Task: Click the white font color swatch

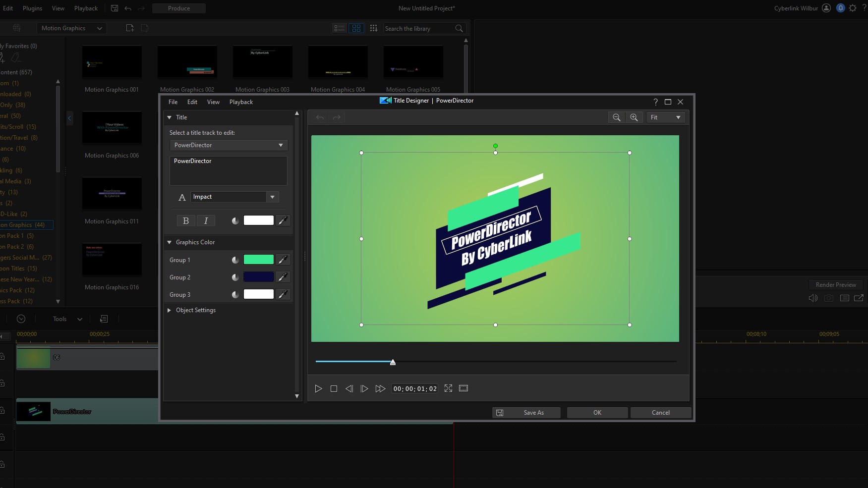Action: [x=259, y=220]
